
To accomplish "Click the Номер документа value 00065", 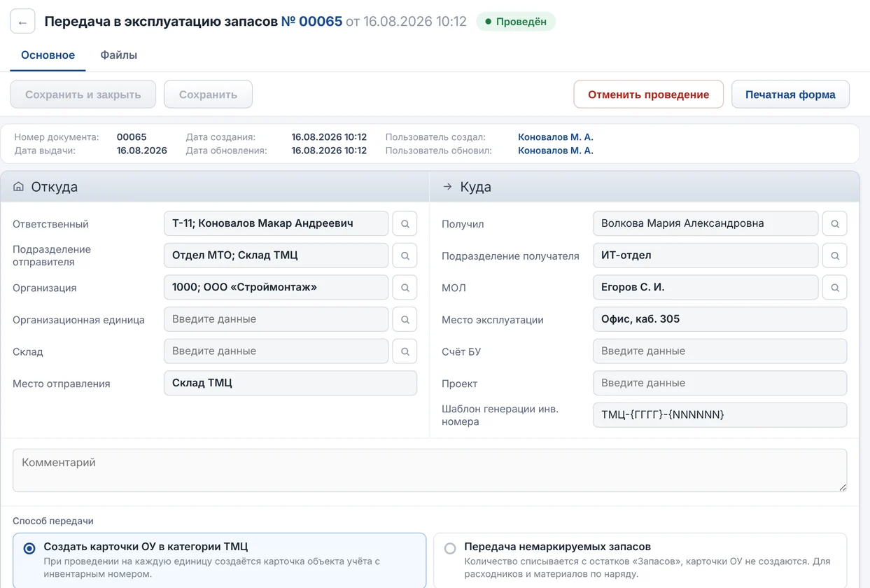I will (x=132, y=137).
